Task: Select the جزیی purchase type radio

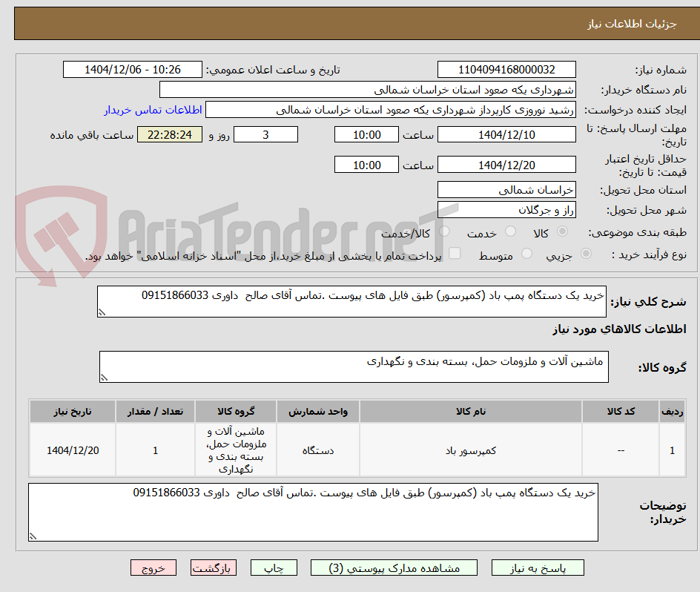Action: point(586,254)
